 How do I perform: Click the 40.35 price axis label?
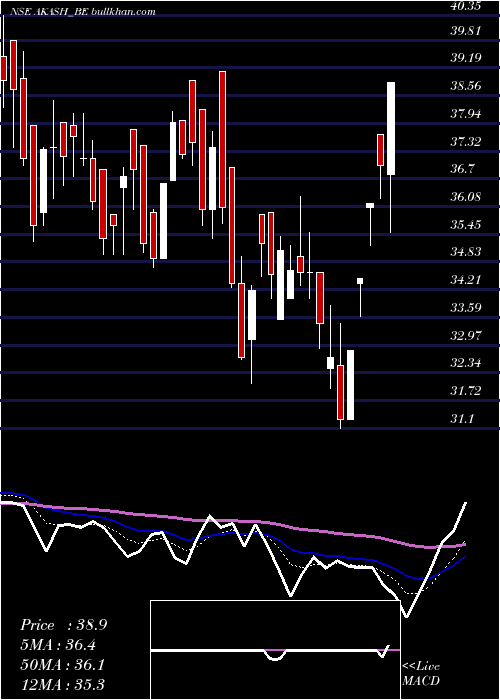[x=467, y=5]
